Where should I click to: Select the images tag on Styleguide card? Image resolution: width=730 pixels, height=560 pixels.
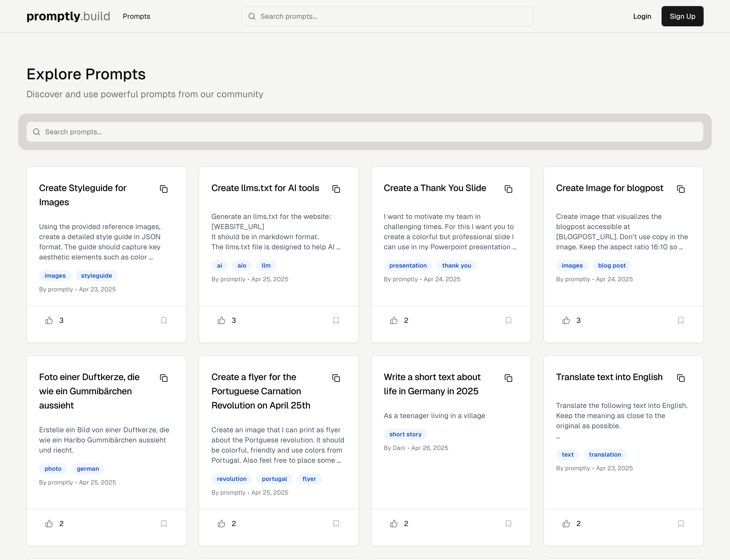point(55,276)
